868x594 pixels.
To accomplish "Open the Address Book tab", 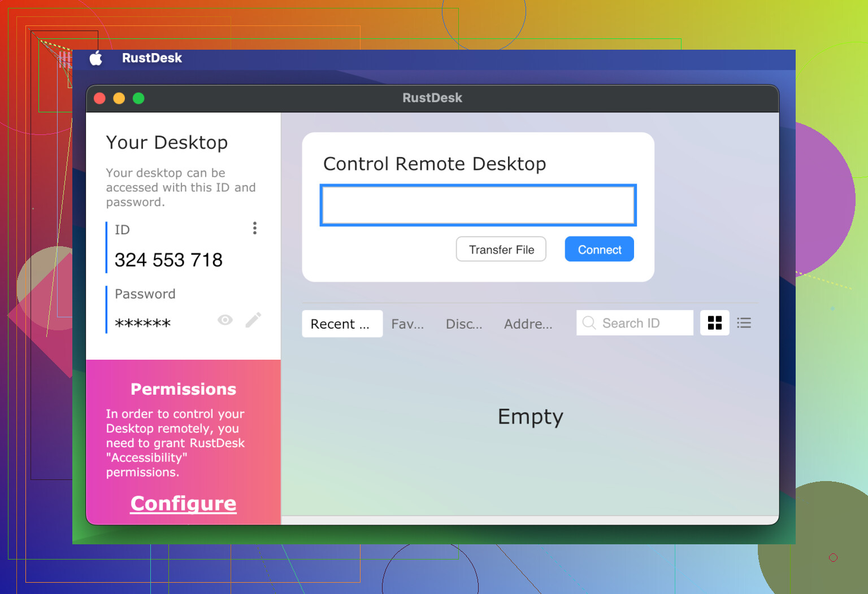I will point(528,324).
